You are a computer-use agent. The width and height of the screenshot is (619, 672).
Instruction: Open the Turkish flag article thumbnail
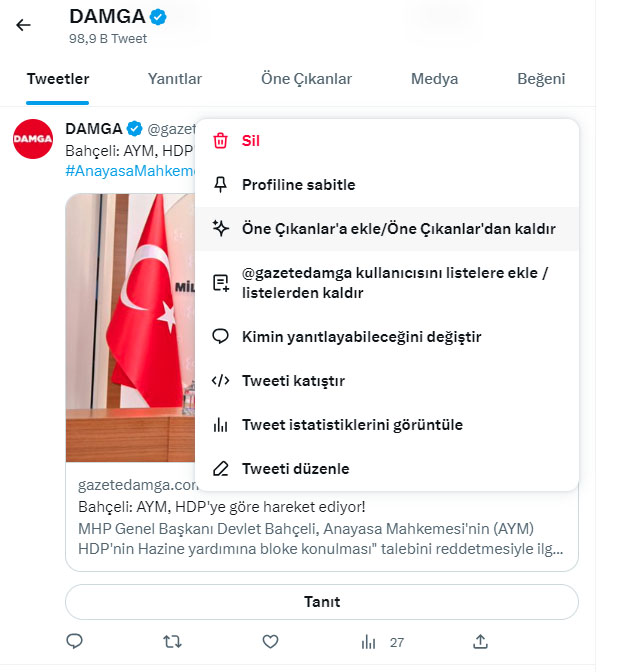coord(129,328)
